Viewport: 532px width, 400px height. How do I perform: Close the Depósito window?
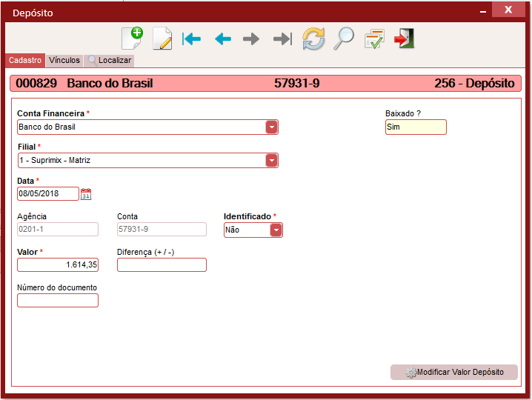click(x=508, y=10)
